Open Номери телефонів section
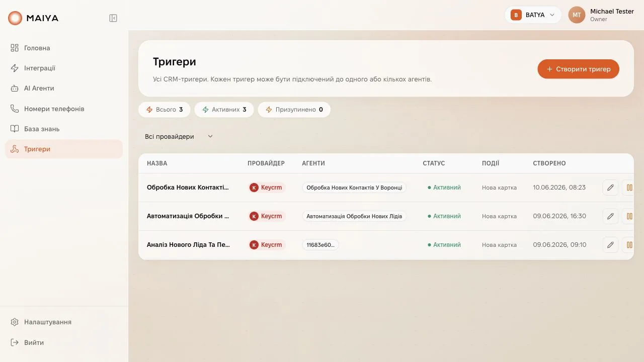The image size is (644, 362). coord(64,109)
